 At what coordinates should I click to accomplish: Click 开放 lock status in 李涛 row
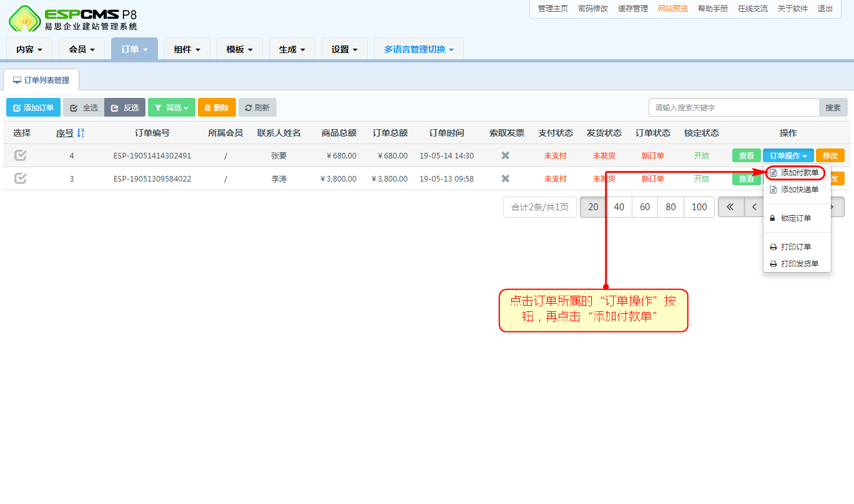[702, 178]
